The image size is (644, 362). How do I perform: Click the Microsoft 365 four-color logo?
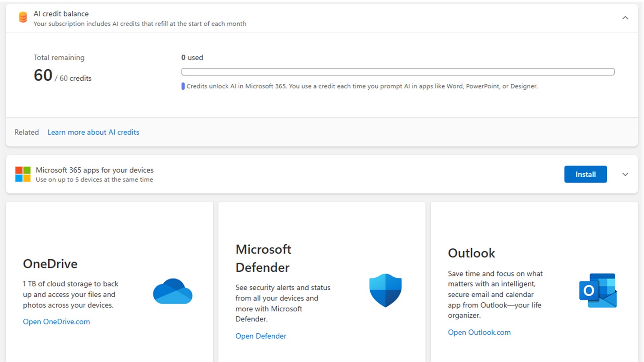[x=23, y=174]
